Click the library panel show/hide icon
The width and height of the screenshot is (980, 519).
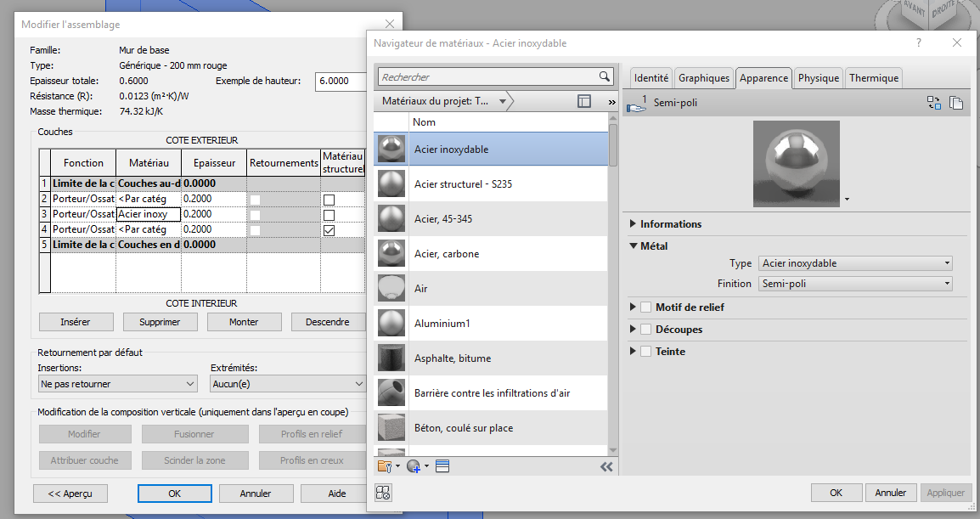point(584,101)
